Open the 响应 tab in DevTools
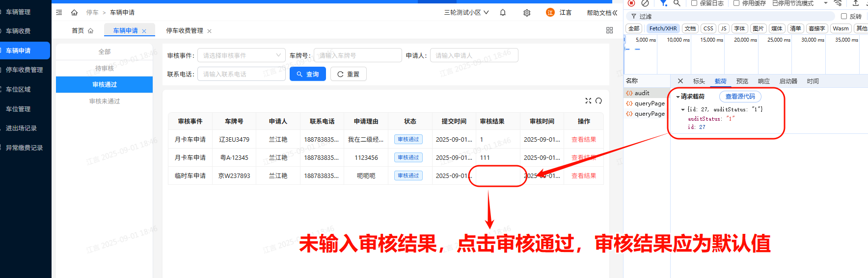This screenshot has height=278, width=868. click(763, 81)
